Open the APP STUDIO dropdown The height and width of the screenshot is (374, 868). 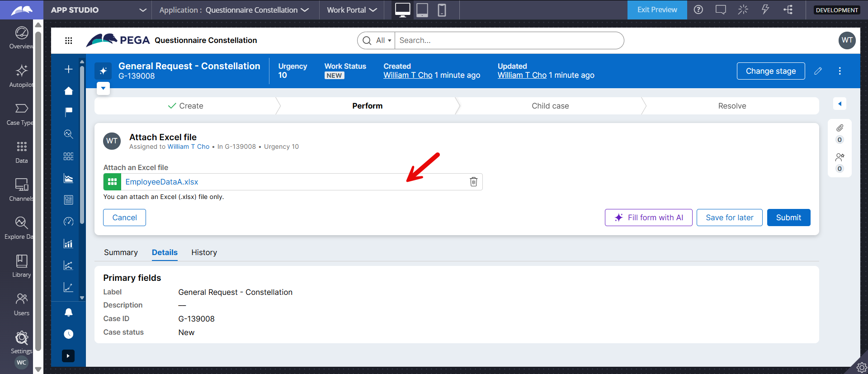[x=99, y=10]
